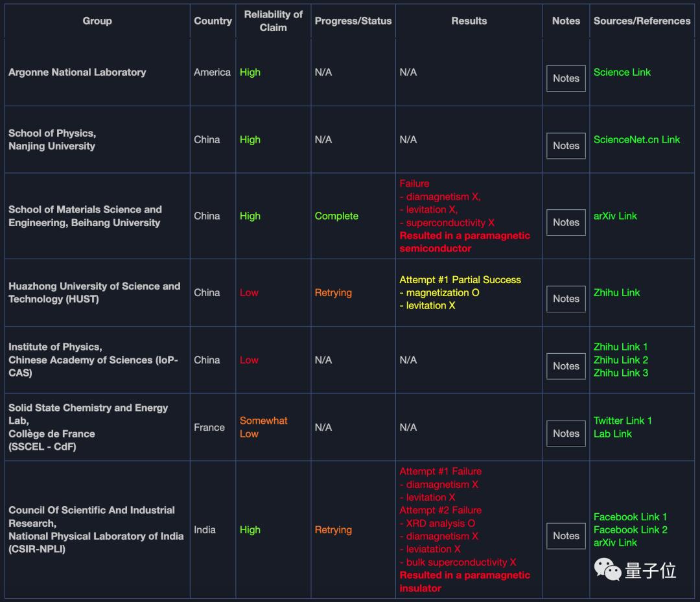Open the ScienceNet.cn Link
The height and width of the screenshot is (602, 700).
pos(636,140)
